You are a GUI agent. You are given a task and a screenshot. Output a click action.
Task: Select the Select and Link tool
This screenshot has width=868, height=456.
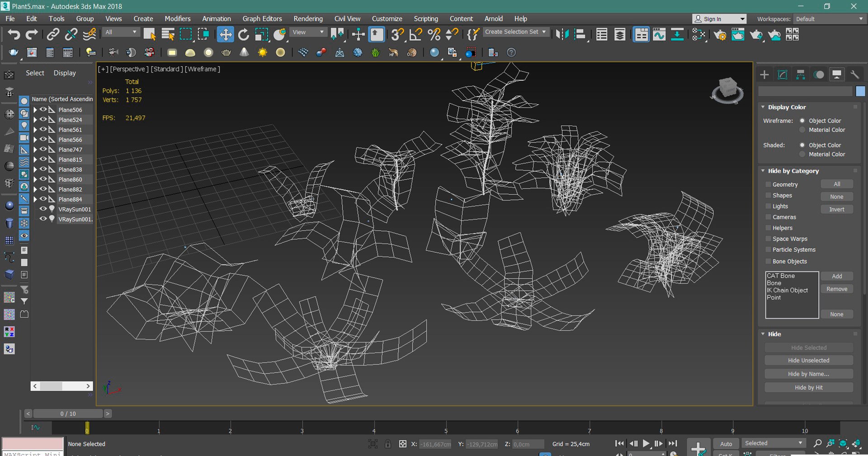click(53, 34)
